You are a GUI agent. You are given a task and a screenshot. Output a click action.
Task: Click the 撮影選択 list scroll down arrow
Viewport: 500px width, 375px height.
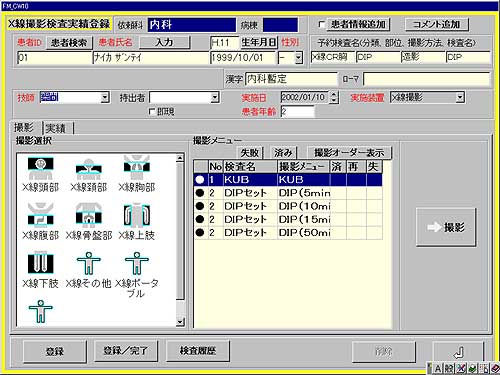coord(180,322)
